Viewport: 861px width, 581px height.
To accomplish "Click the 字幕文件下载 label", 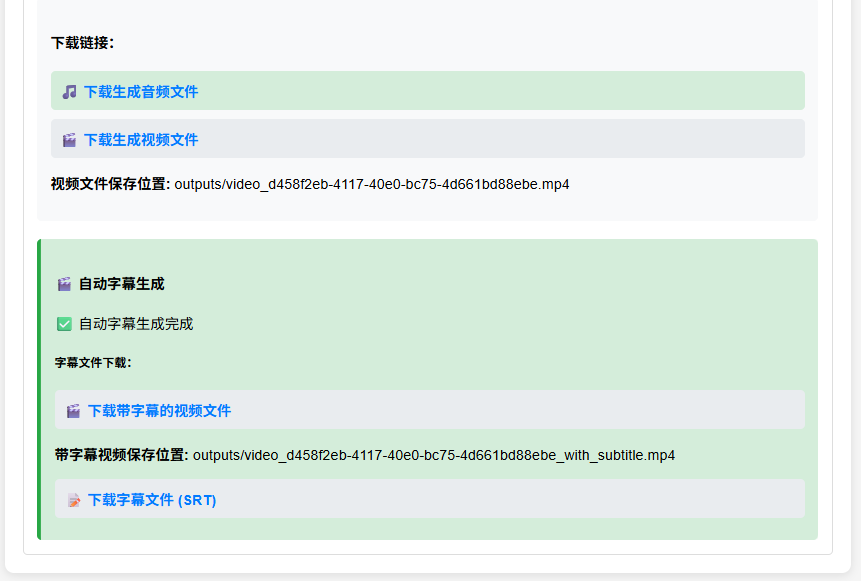I will click(x=93, y=363).
